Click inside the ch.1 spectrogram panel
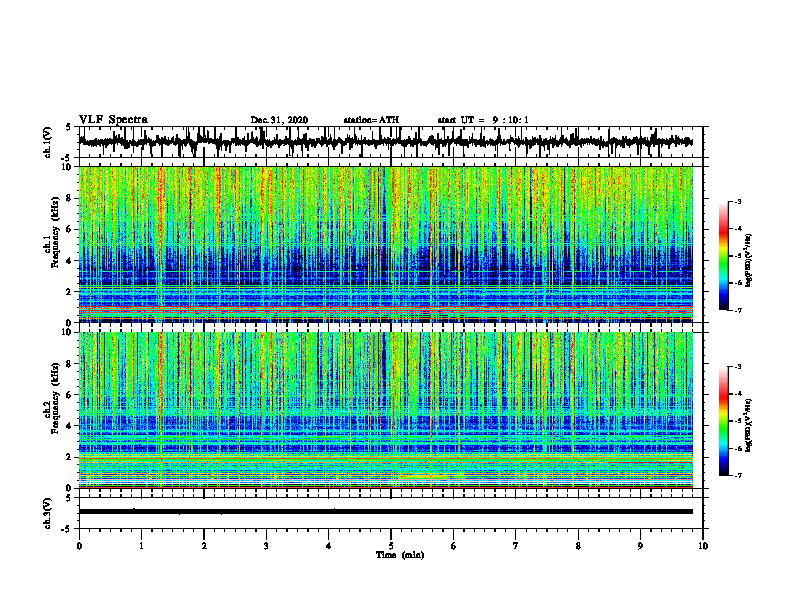Screen dimensions: 792x612 pos(386,244)
